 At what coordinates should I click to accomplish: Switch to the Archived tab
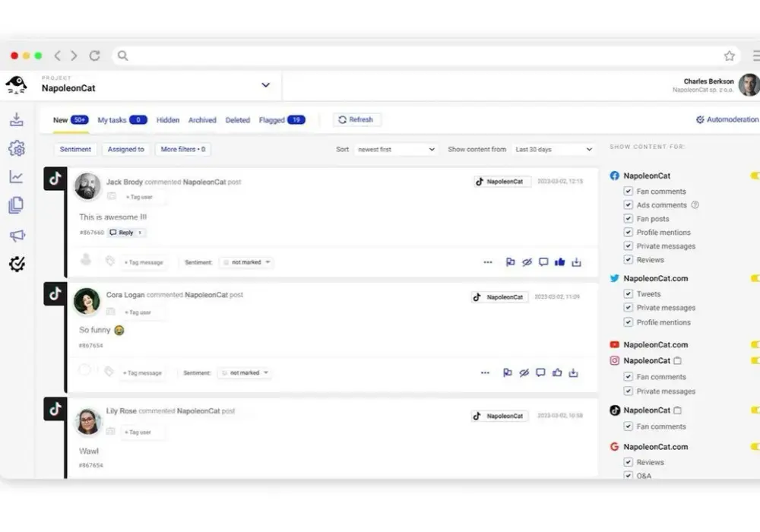[202, 120]
